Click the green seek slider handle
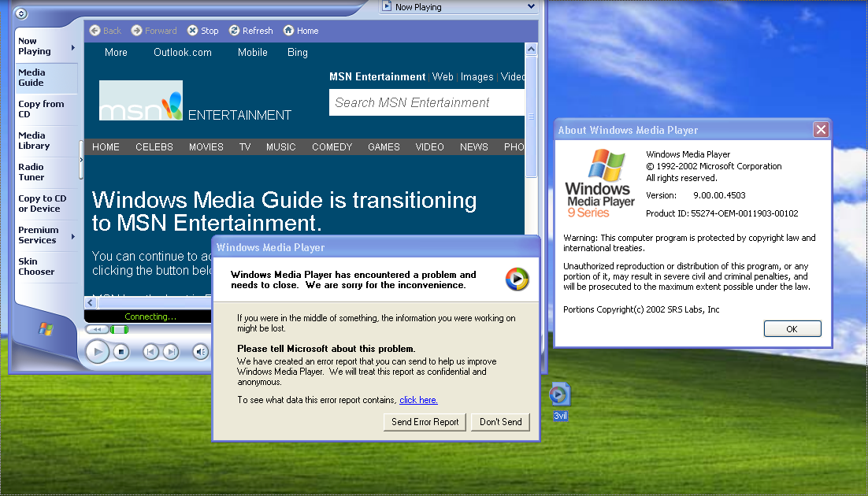868x496 pixels. pos(119,329)
